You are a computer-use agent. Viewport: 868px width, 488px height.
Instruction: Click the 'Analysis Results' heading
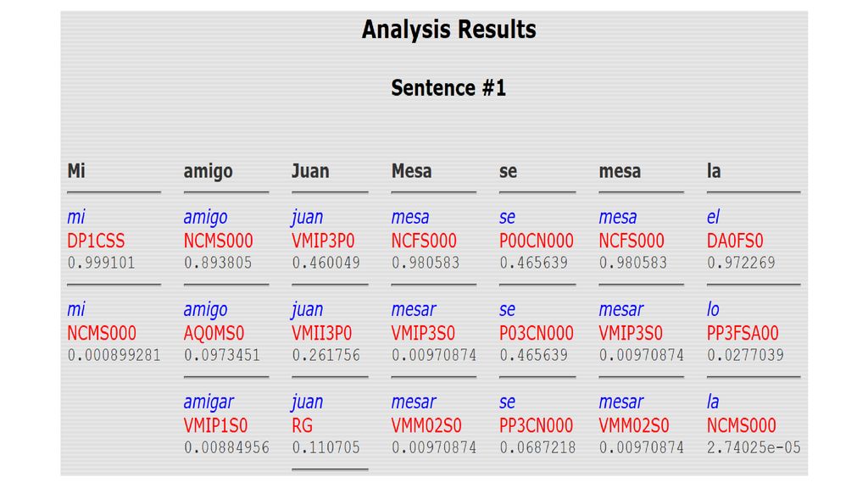pyautogui.click(x=448, y=30)
